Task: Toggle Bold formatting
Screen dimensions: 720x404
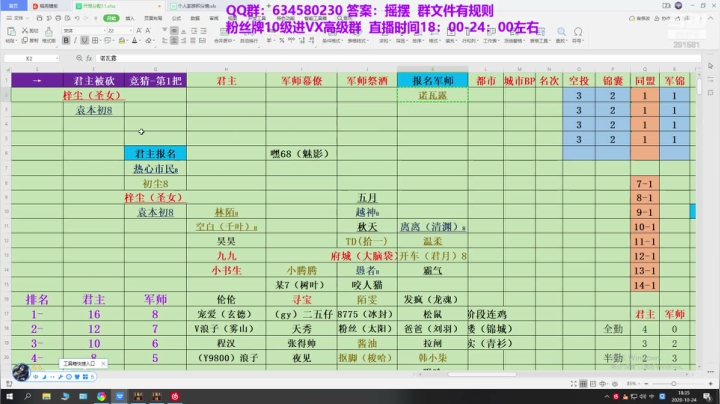Action: coord(66,40)
